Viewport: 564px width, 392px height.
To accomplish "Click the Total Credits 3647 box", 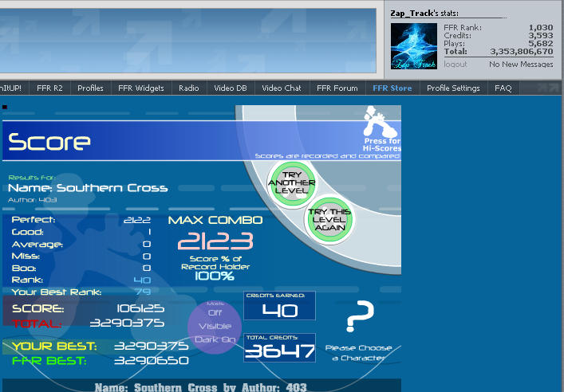I will point(279,348).
